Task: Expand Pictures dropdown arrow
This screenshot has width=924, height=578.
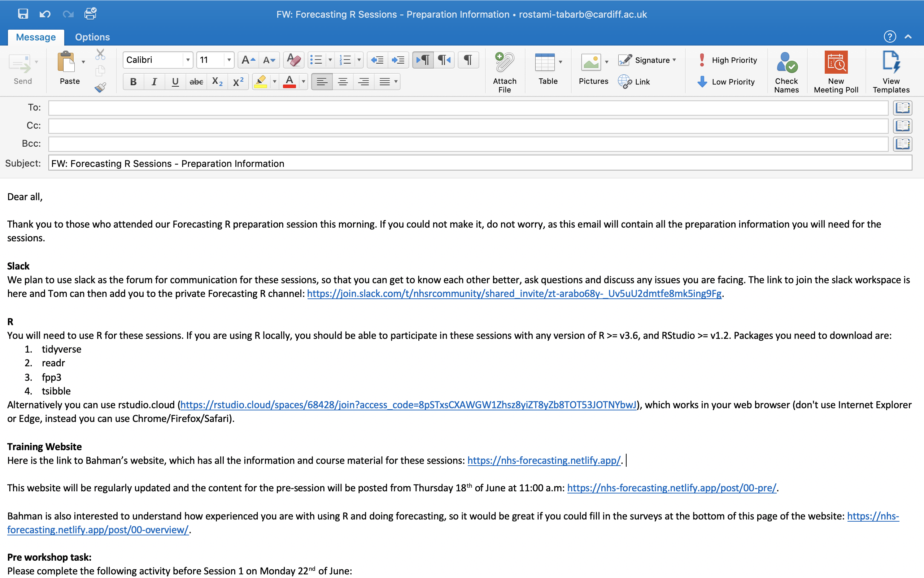Action: (607, 62)
